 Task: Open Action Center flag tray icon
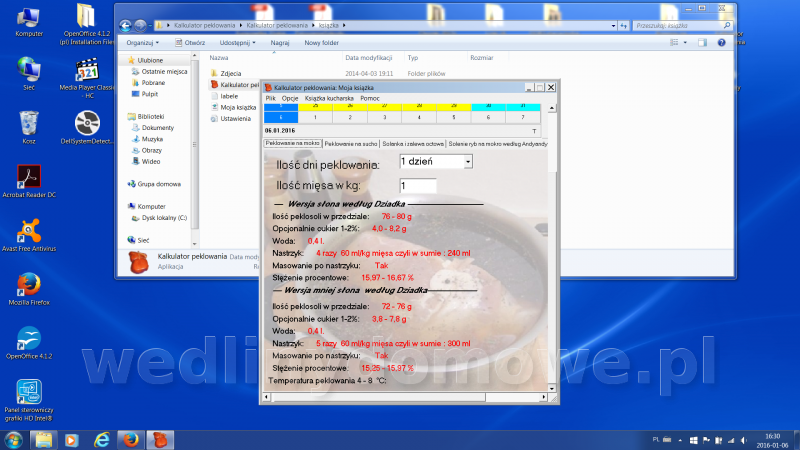coord(706,440)
